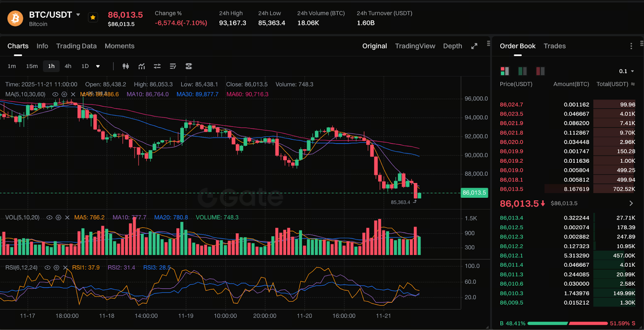This screenshot has height=330, width=644.
Task: Open the chart indicators menu
Action: point(142,66)
